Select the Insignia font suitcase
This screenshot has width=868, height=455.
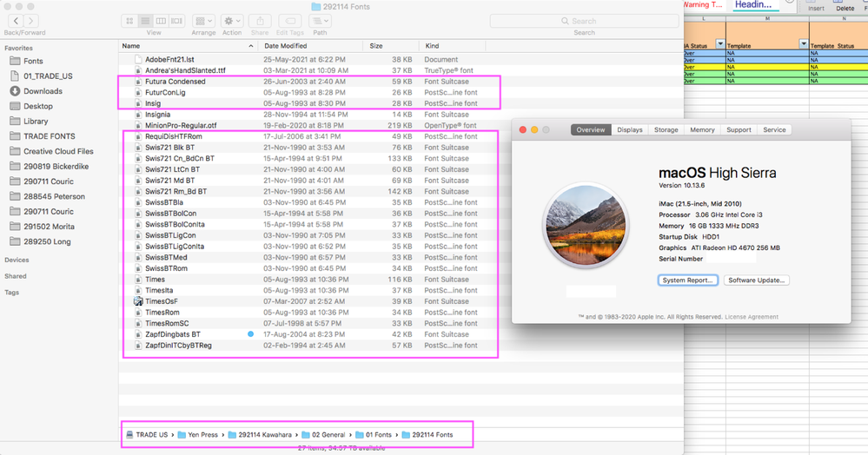(x=157, y=115)
